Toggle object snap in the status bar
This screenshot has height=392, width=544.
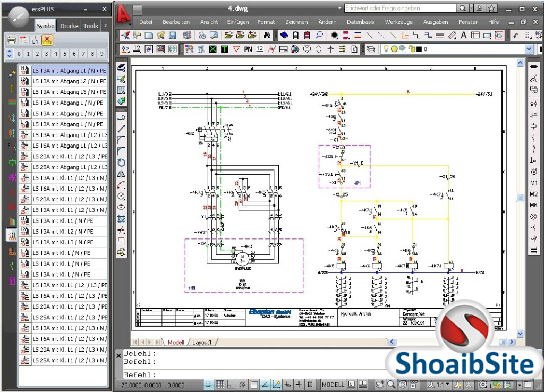tap(254, 385)
